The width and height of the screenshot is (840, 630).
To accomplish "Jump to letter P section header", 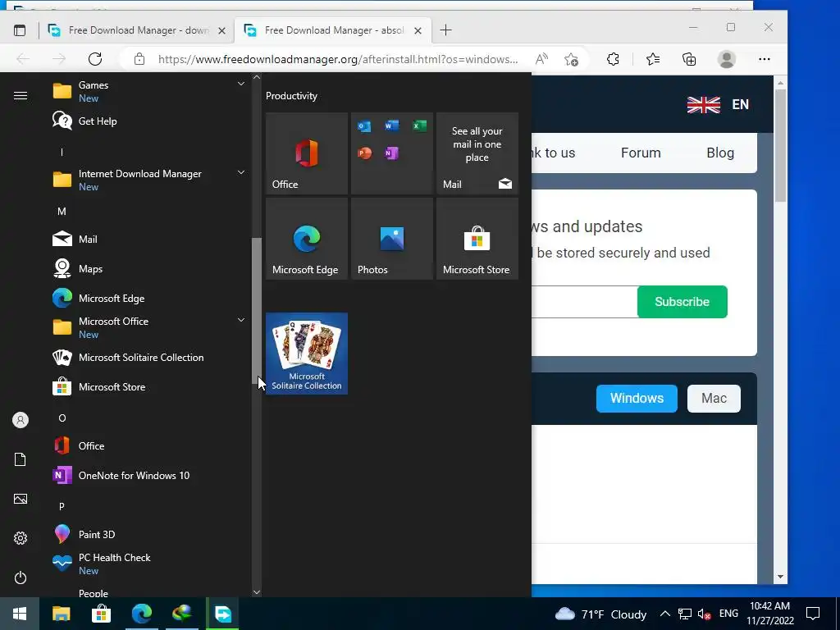I will 62,506.
